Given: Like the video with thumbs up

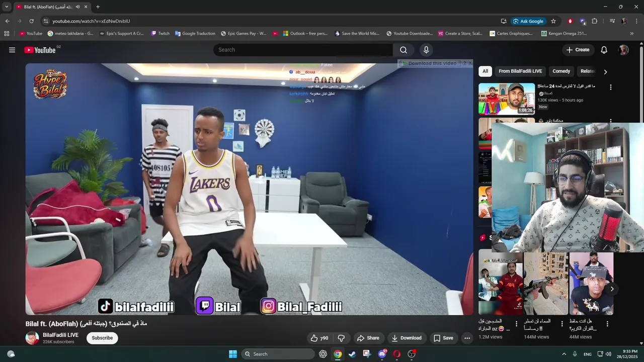Looking at the screenshot, I should click(318, 338).
